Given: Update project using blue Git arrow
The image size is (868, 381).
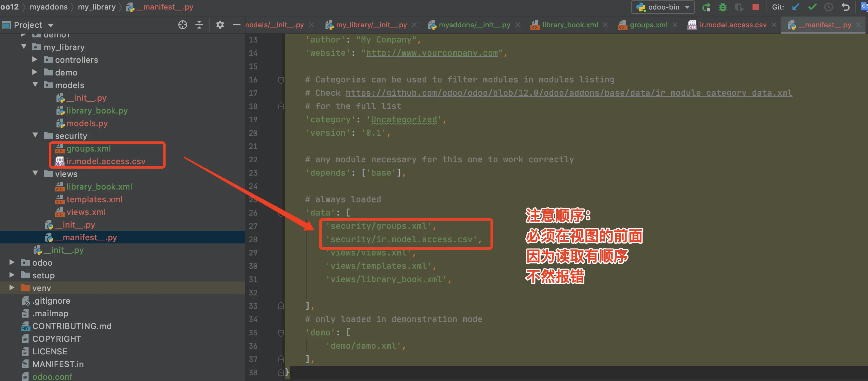Looking at the screenshot, I should [x=796, y=7].
